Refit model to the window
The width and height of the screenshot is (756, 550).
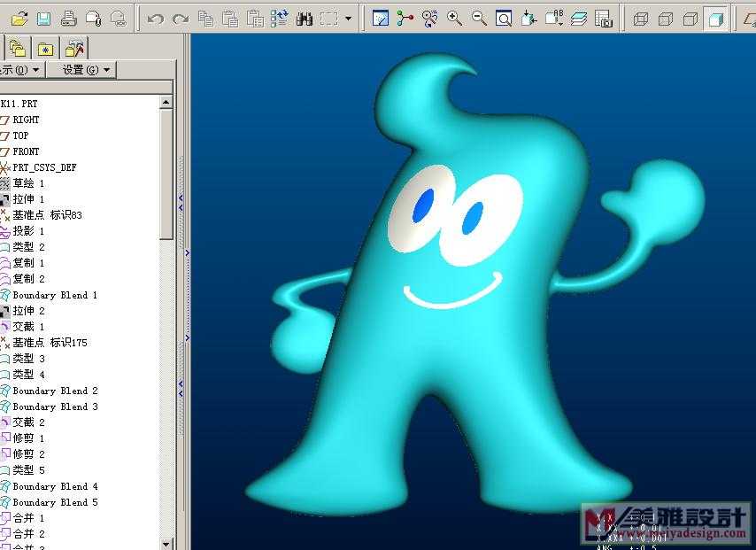click(x=504, y=19)
